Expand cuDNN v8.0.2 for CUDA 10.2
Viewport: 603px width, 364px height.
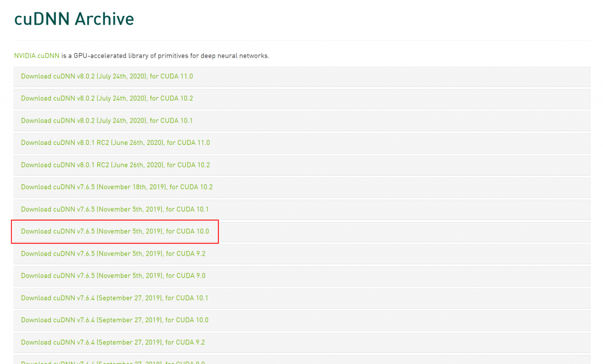point(107,98)
